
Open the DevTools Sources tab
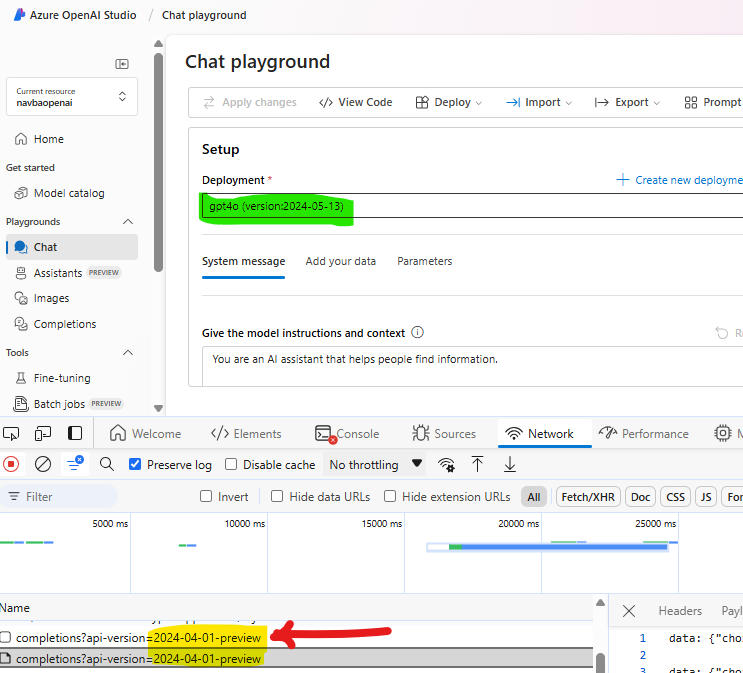coord(444,434)
